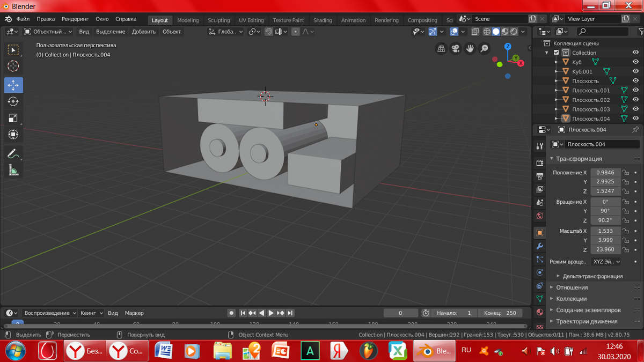Hide Куб object with eye icon
Screen dimensions: 644x362
point(635,62)
